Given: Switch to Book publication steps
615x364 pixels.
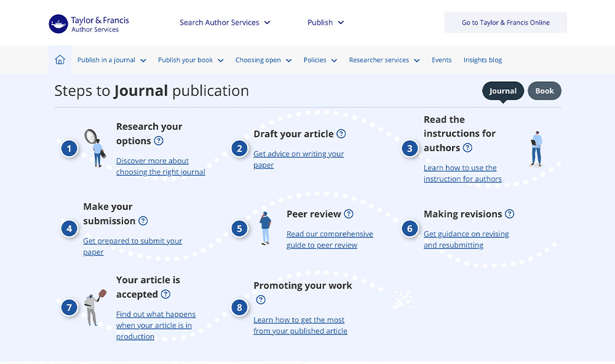Looking at the screenshot, I should pyautogui.click(x=544, y=91).
